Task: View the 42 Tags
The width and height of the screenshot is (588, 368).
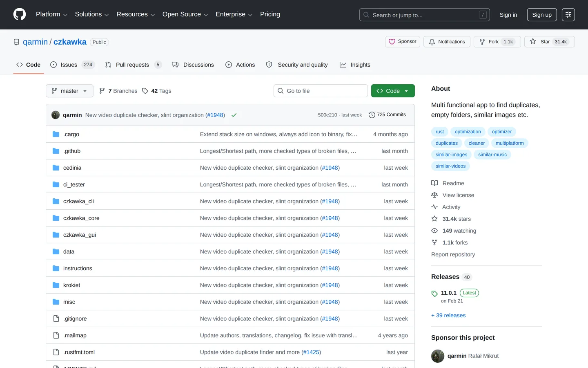Action: tap(156, 91)
